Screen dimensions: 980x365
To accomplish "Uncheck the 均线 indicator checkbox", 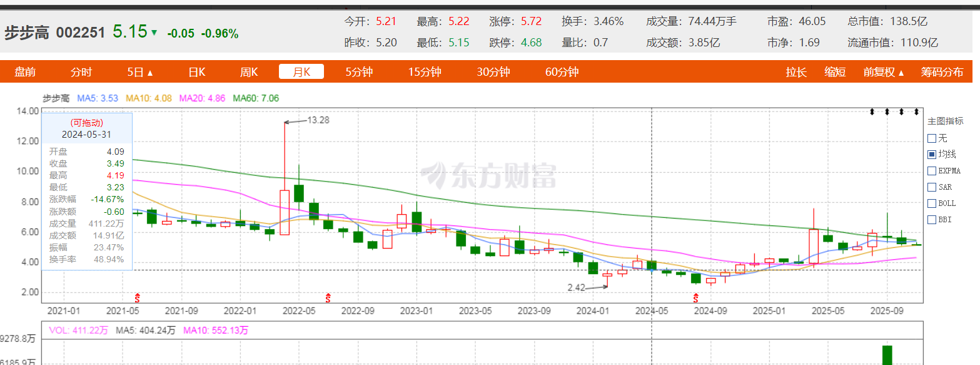I will pos(932,154).
